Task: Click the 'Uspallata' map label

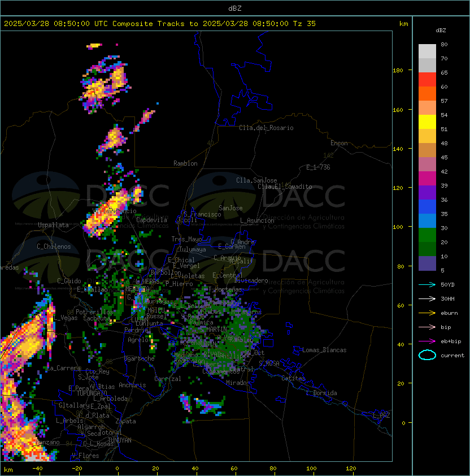Action: [x=53, y=225]
